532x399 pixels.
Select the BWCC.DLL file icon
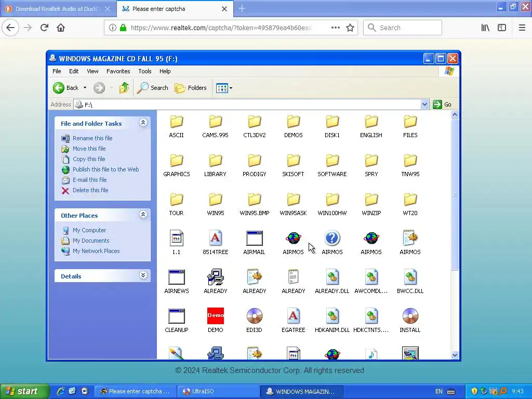point(410,277)
